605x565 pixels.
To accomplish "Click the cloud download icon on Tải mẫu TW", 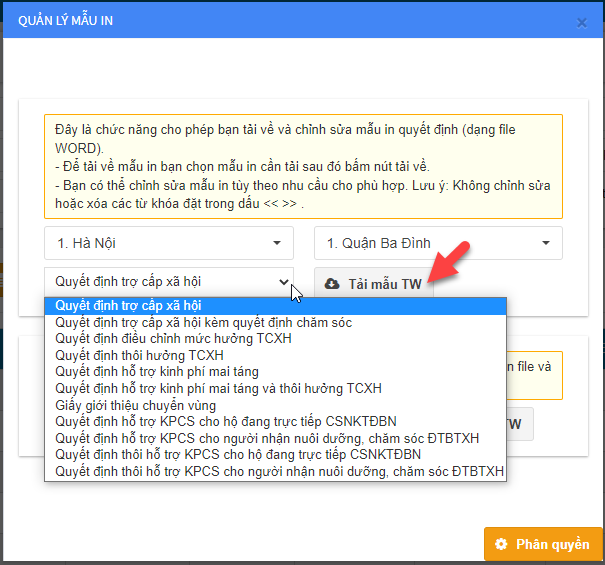I will [332, 284].
